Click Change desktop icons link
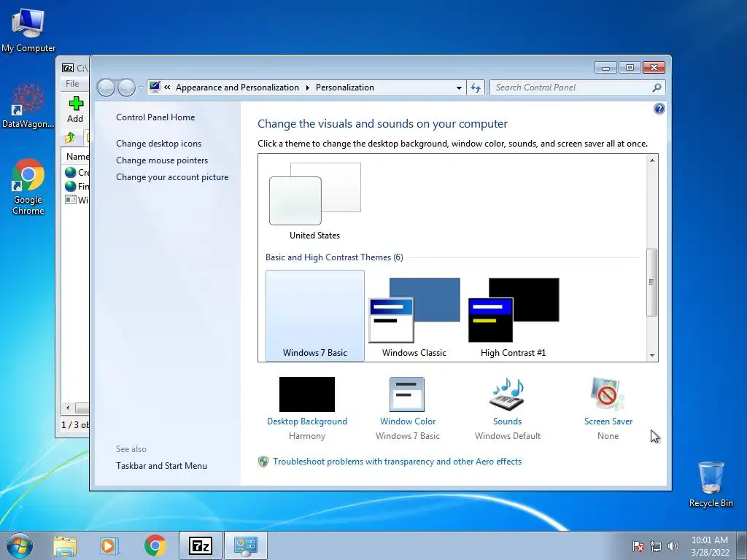Screen dimensions: 747x560 158,144
